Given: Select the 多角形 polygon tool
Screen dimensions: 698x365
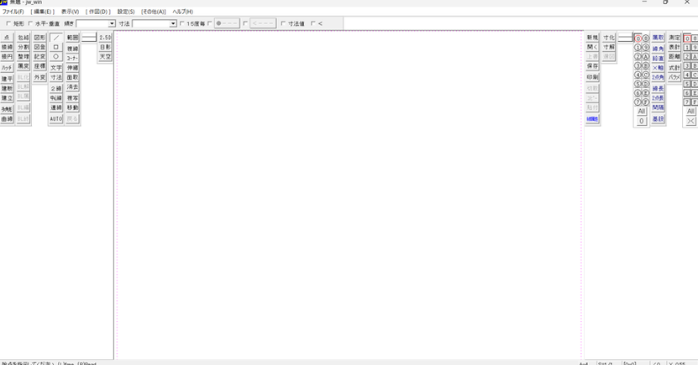Looking at the screenshot, I should click(7, 109).
